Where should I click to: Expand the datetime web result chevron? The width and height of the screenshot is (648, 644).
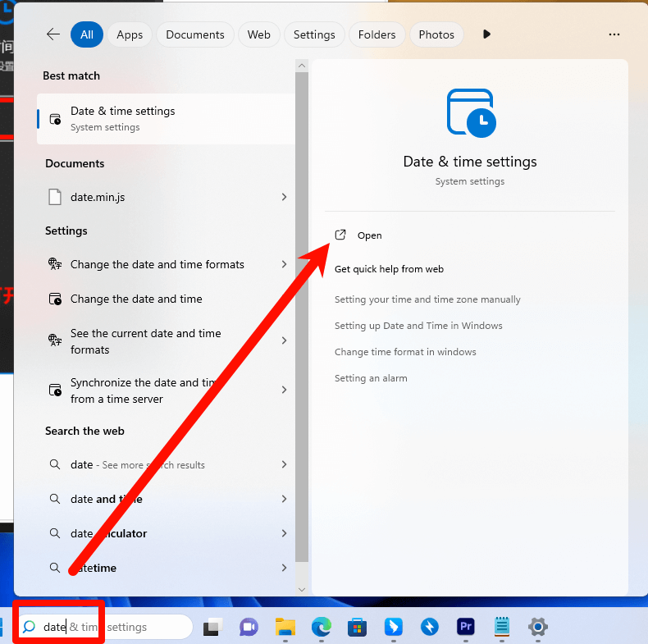click(x=284, y=568)
